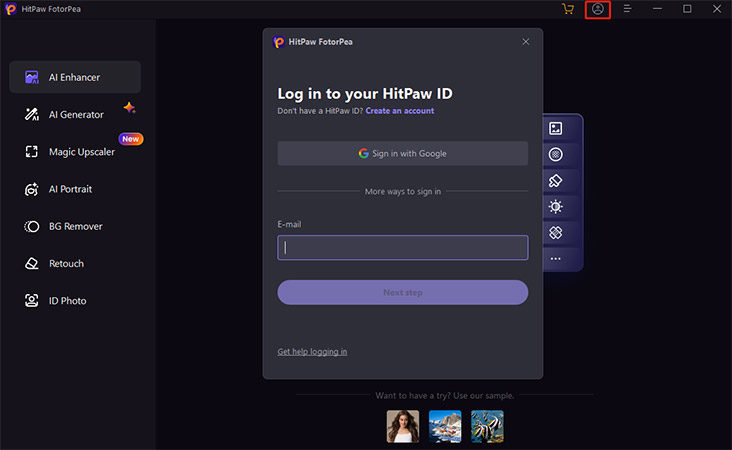Open the Get help logging in link
The width and height of the screenshot is (732, 450).
click(312, 352)
